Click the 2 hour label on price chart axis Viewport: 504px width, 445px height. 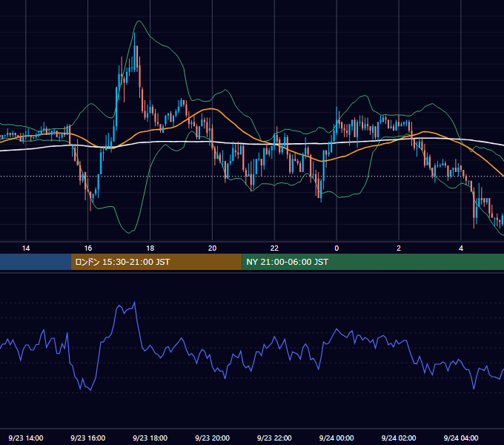(x=399, y=248)
